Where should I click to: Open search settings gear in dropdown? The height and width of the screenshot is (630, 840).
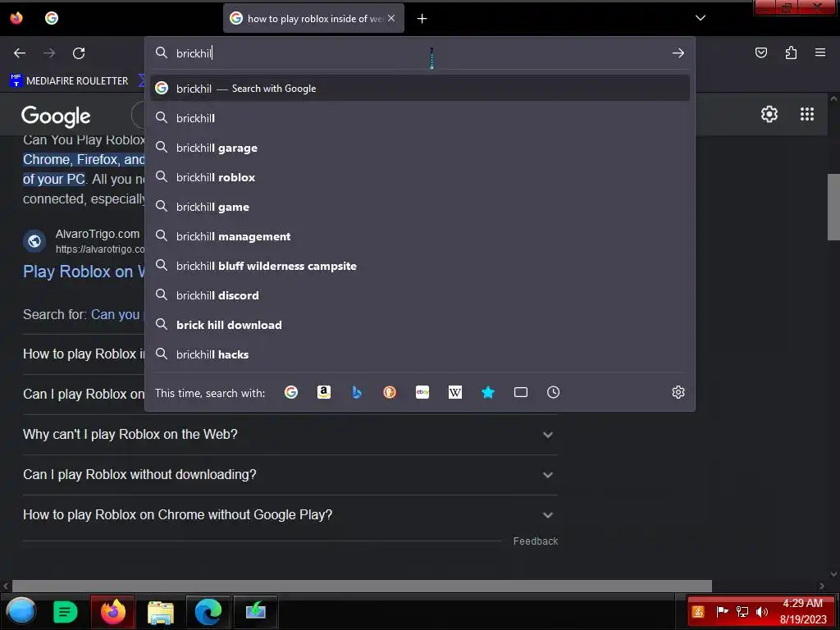pos(678,392)
